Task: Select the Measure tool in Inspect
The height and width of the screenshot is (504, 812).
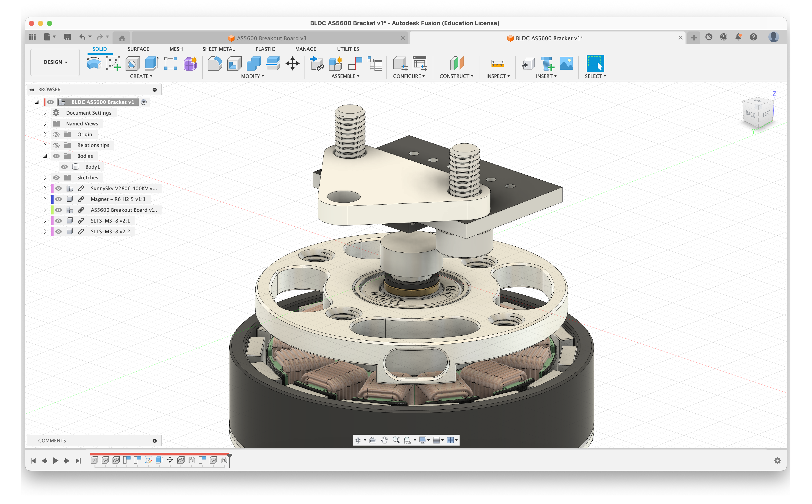Action: [497, 63]
